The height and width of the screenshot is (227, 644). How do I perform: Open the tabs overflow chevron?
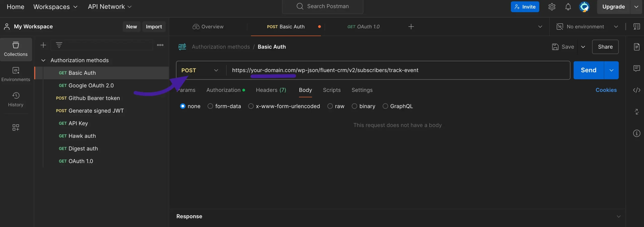pyautogui.click(x=540, y=27)
